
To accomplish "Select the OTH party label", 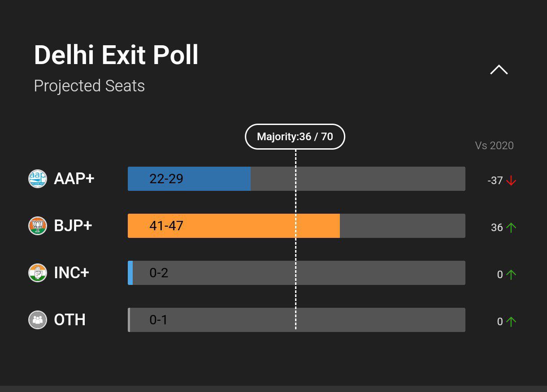I will pyautogui.click(x=69, y=320).
